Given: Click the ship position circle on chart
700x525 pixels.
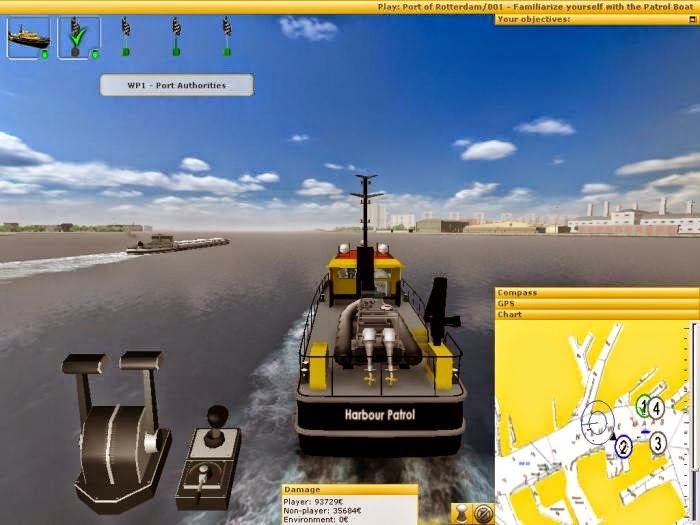Looking at the screenshot, I should (x=597, y=422).
